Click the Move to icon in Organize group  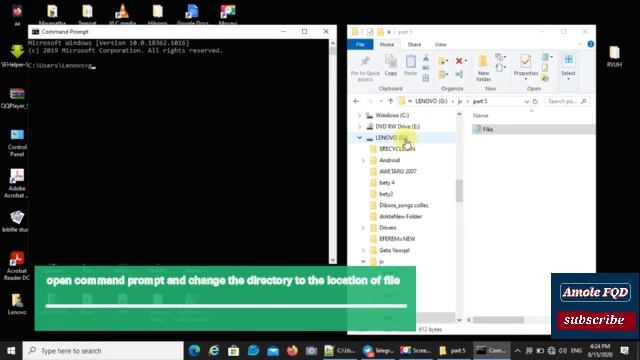[x=442, y=61]
